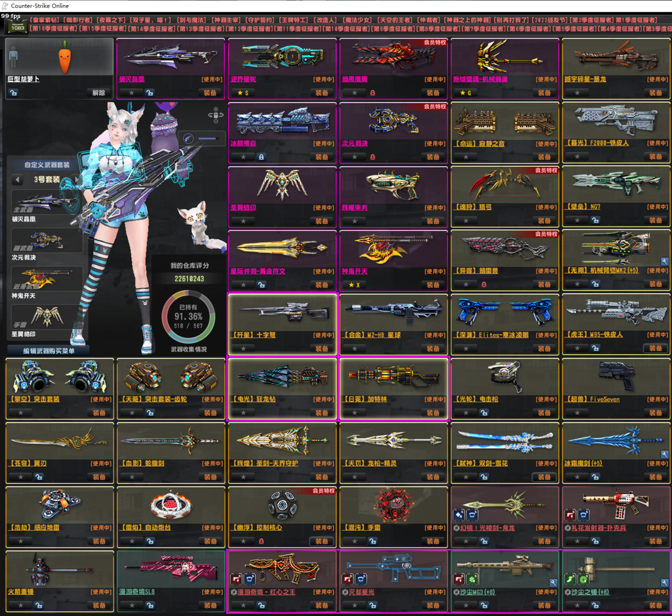Screen dimensions: 672x616
Task: Click the carrot image on 巨型胡萝卜 card
Action: (64, 57)
